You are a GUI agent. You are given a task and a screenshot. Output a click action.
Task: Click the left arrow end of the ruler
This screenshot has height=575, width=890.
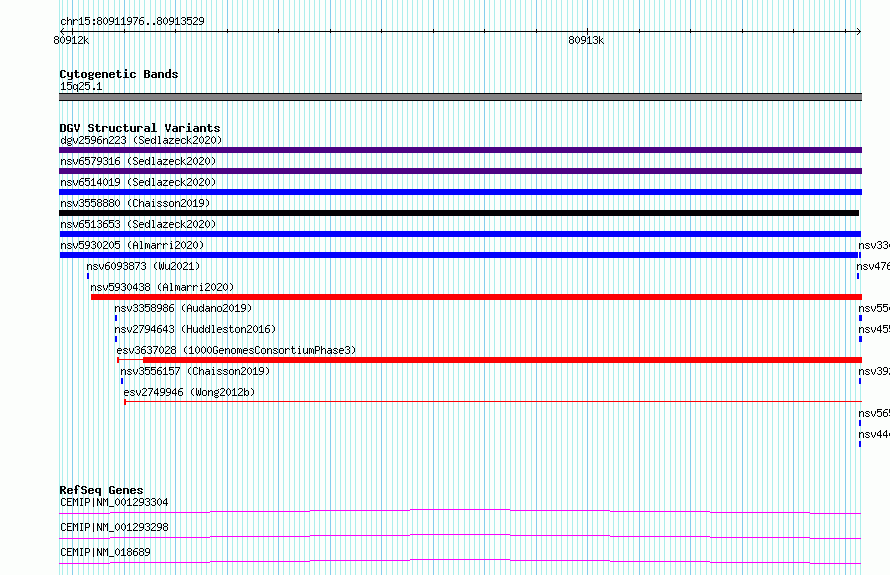coord(62,31)
